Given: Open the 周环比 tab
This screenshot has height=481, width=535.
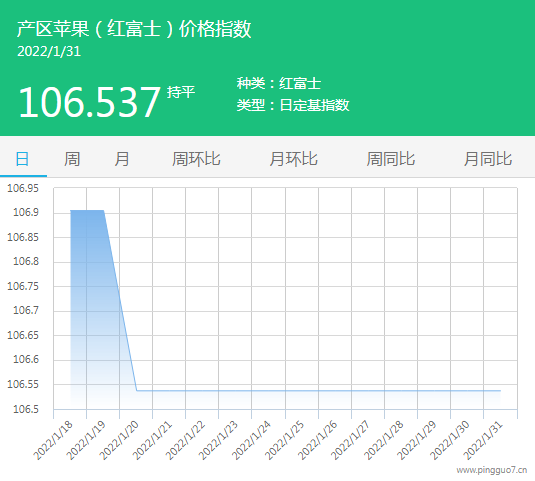Looking at the screenshot, I should pos(196,159).
